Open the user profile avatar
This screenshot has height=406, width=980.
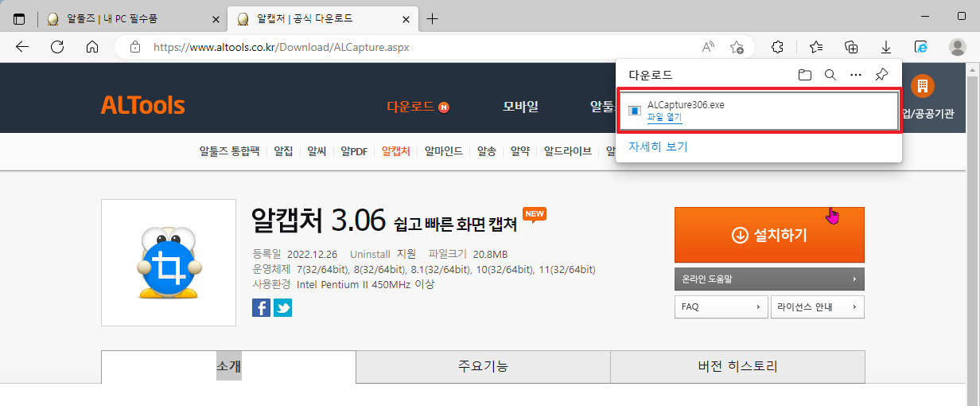(958, 47)
